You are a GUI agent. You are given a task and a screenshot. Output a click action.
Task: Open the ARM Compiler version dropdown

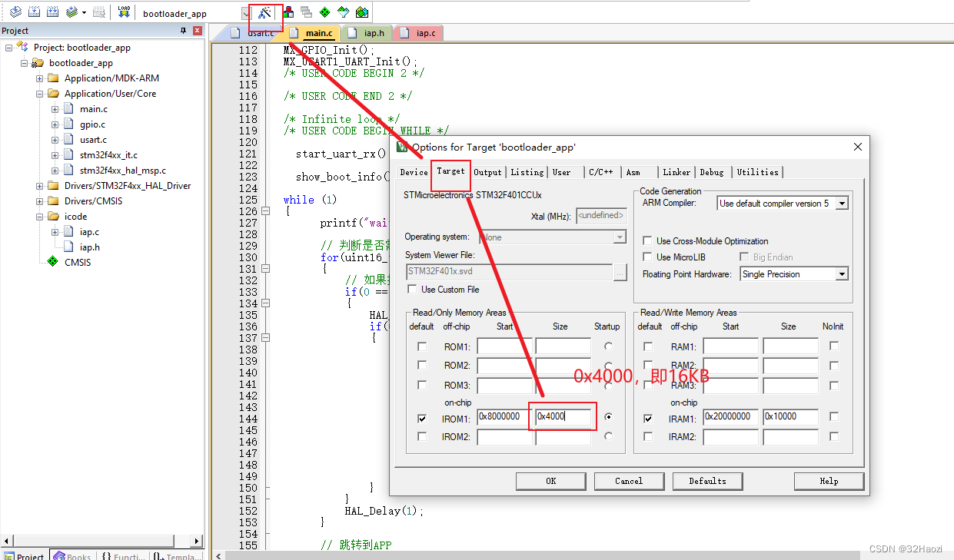pyautogui.click(x=842, y=204)
